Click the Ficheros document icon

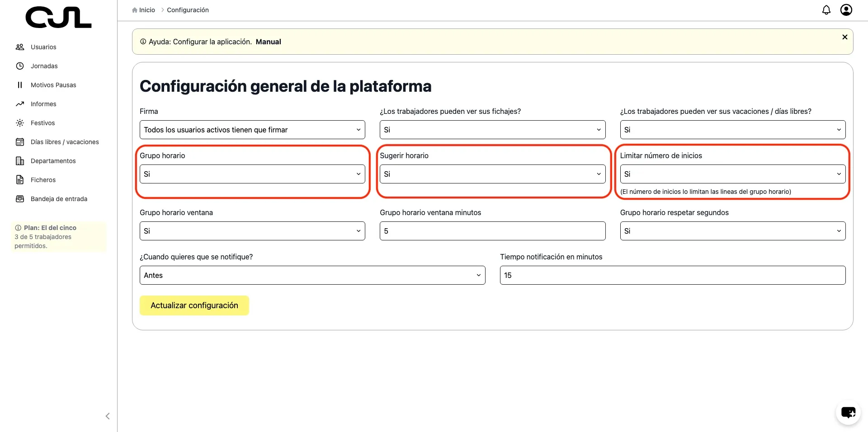(x=20, y=180)
